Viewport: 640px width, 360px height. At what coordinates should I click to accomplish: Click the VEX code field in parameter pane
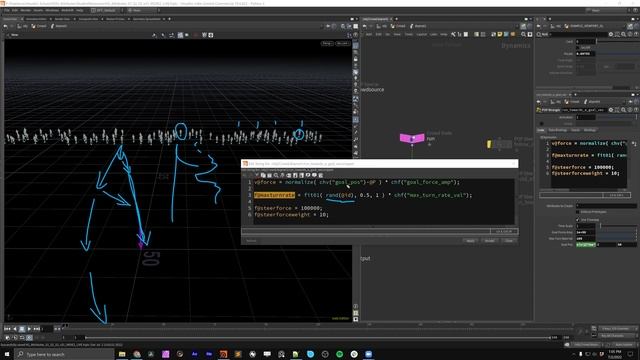[x=588, y=164]
